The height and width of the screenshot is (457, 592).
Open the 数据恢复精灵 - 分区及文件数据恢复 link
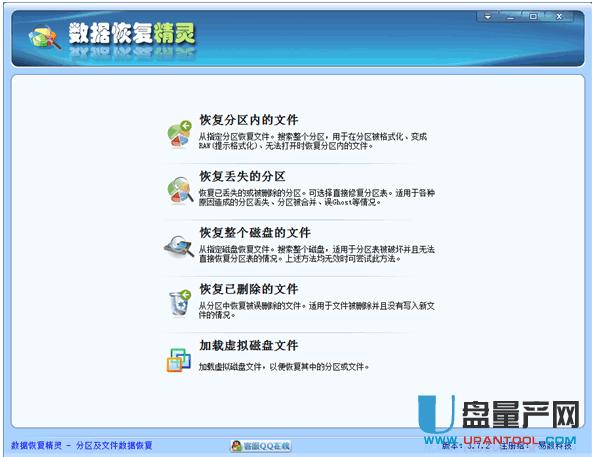pyautogui.click(x=82, y=445)
